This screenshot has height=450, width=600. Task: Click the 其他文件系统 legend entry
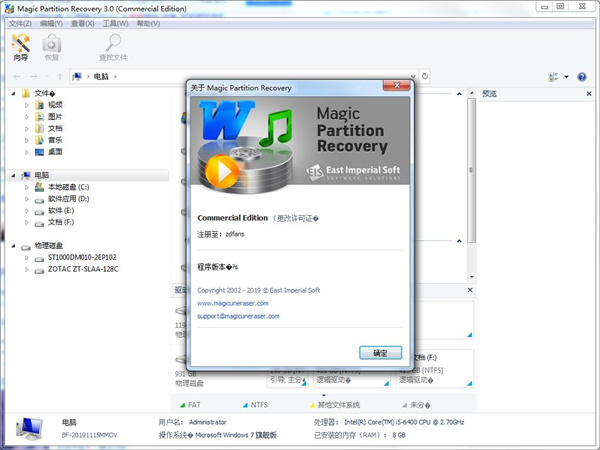coord(335,405)
